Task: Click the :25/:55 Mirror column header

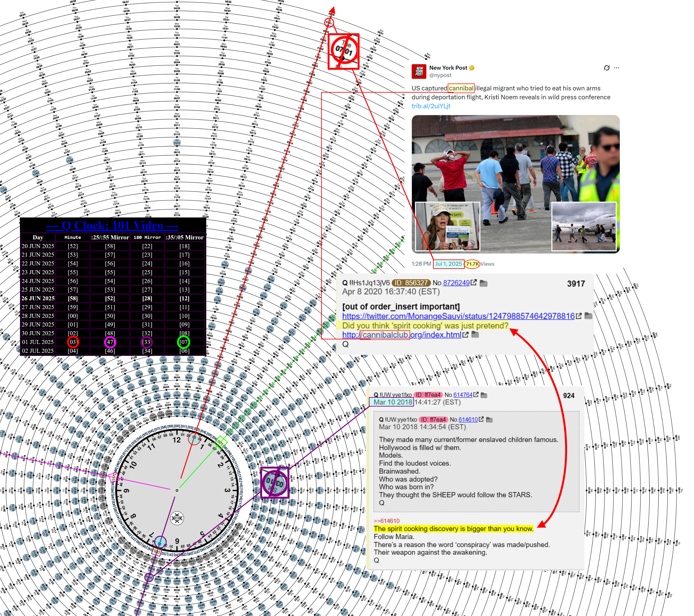Action: click(x=110, y=237)
